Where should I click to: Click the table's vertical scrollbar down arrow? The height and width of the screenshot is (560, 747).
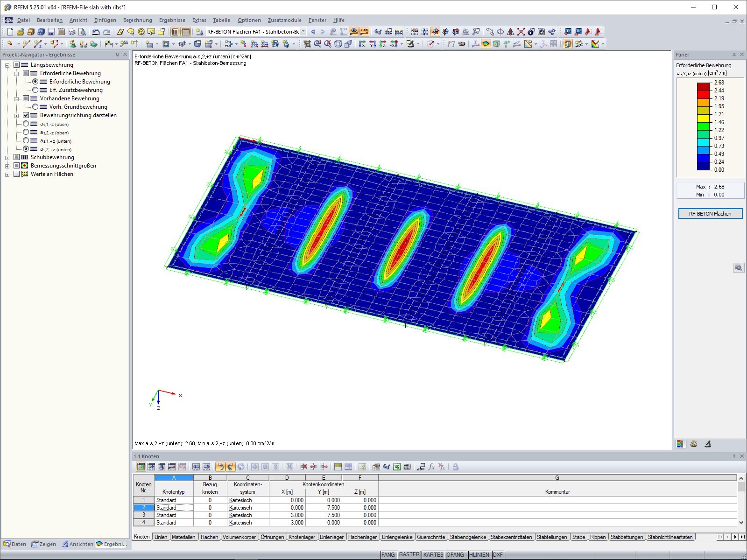click(741, 523)
